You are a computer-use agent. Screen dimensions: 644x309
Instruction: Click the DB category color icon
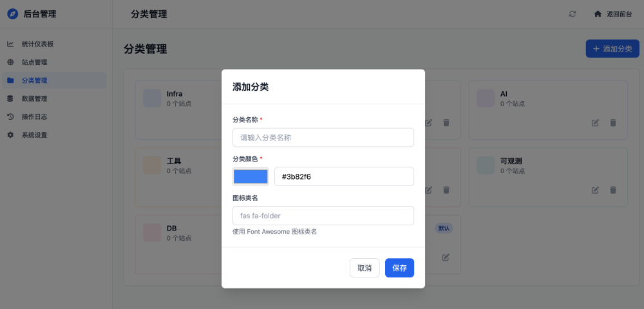(x=152, y=232)
